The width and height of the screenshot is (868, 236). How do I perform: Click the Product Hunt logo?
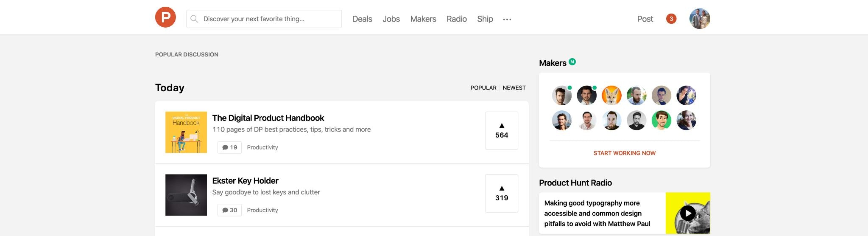pos(165,17)
